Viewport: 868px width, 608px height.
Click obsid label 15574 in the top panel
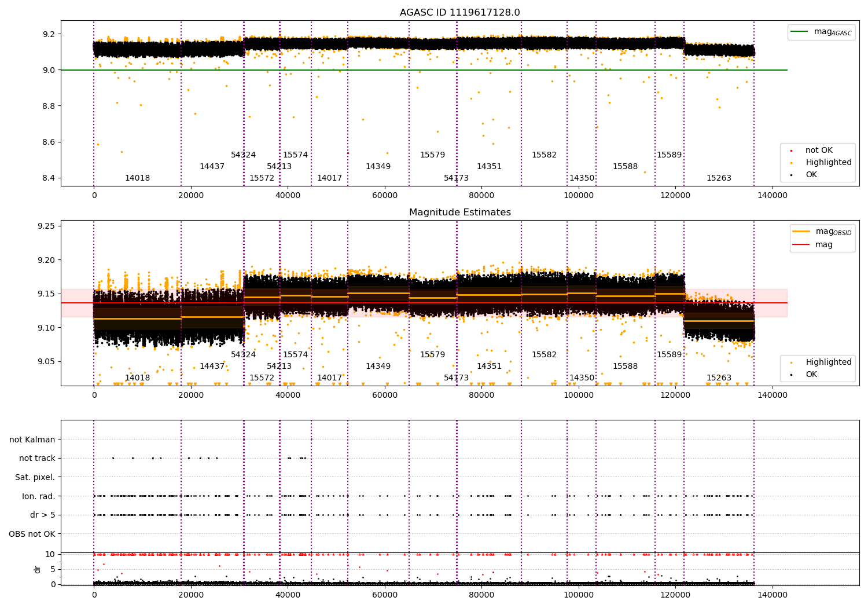point(295,155)
